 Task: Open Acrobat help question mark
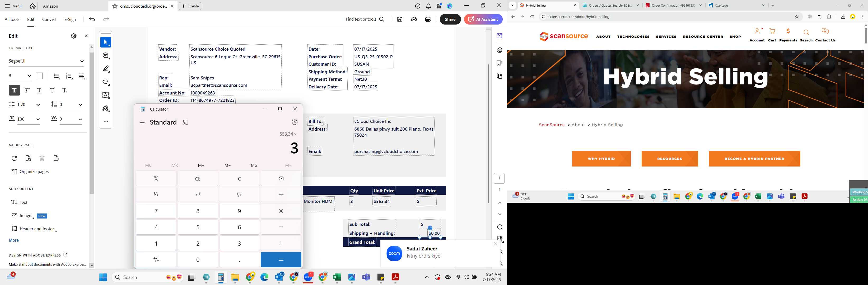click(x=418, y=6)
